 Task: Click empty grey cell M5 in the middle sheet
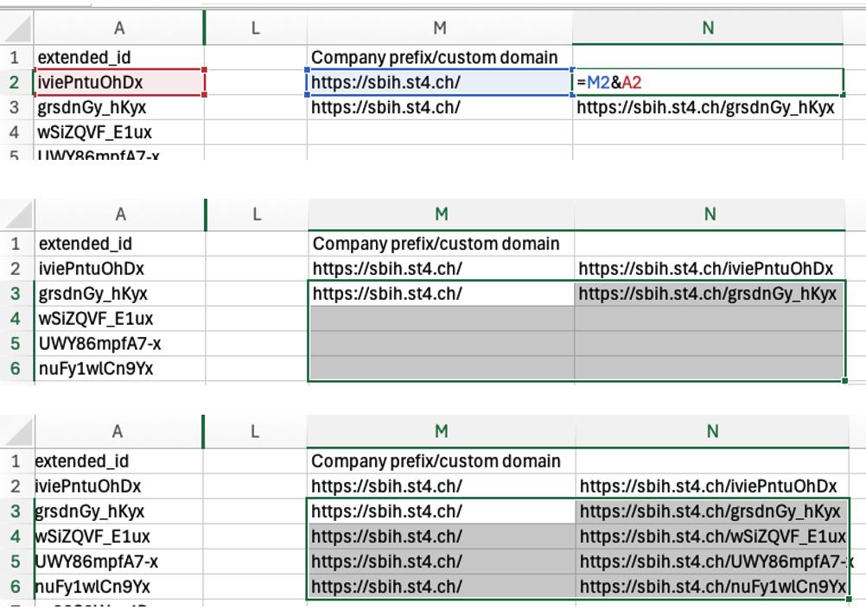441,344
